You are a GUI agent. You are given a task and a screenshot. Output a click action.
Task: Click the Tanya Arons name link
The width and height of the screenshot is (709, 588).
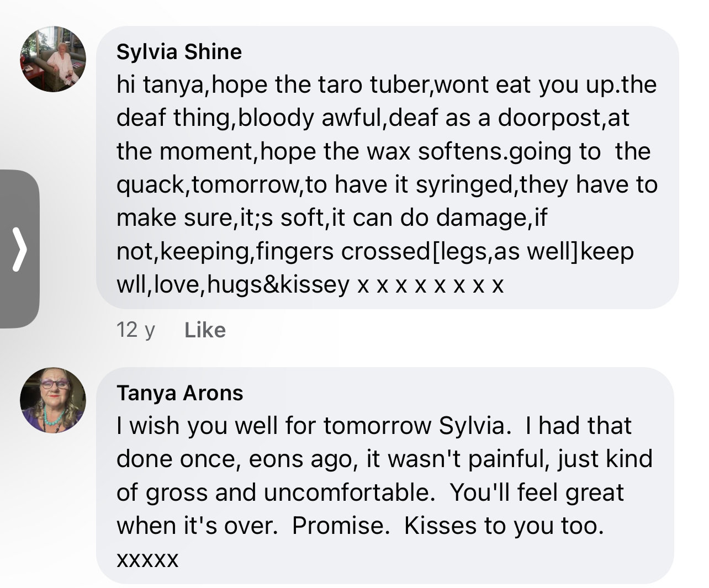[180, 393]
